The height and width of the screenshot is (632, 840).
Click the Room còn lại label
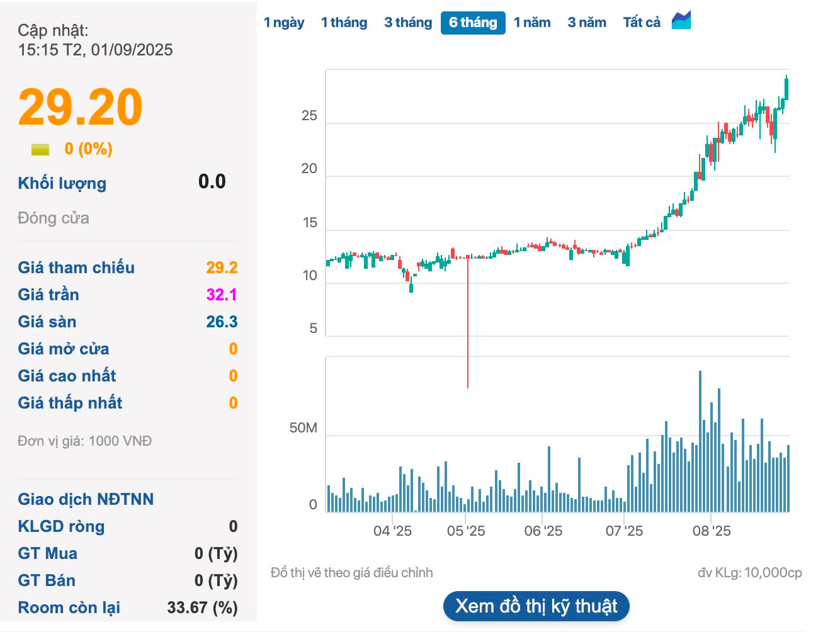(x=69, y=607)
